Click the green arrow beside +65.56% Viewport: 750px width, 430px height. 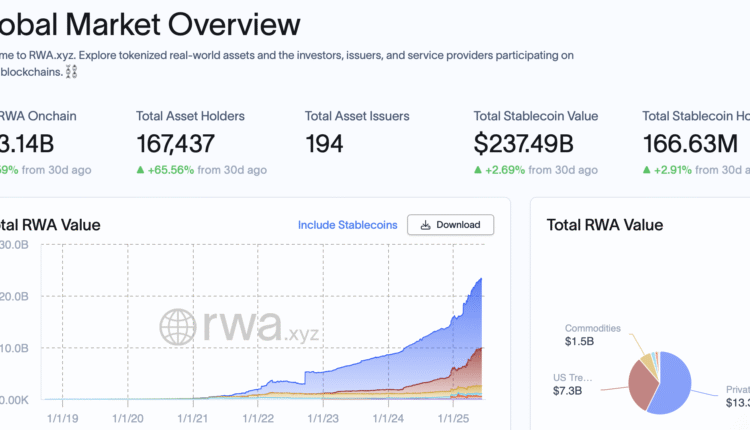141,170
